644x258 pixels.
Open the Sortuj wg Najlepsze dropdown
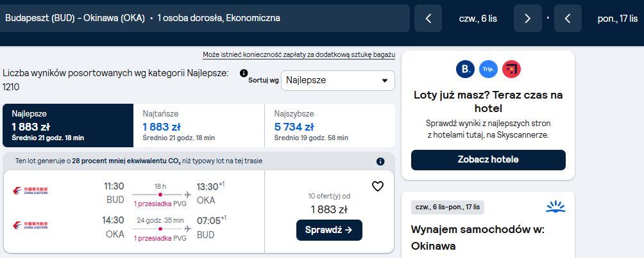tap(337, 81)
